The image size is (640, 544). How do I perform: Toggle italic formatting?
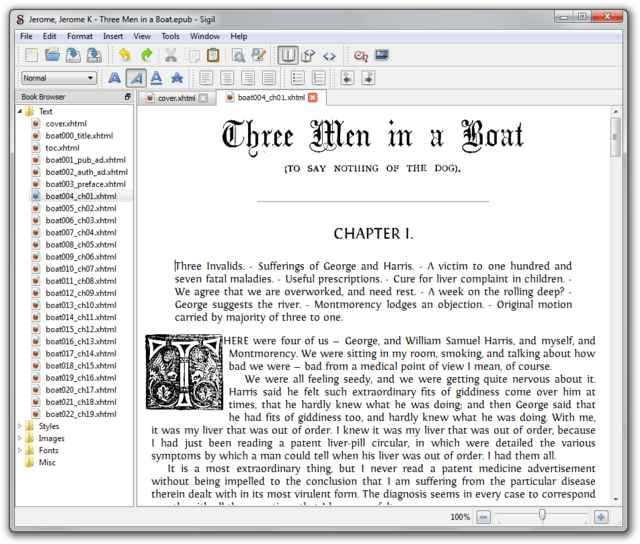pyautogui.click(x=135, y=77)
